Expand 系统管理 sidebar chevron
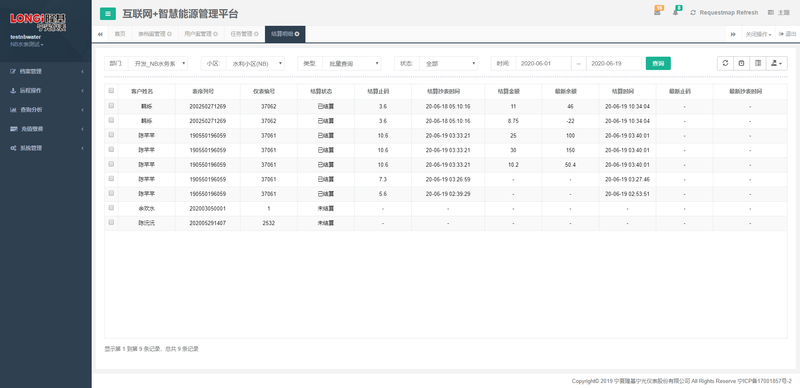This screenshot has height=388, width=800. (82, 148)
